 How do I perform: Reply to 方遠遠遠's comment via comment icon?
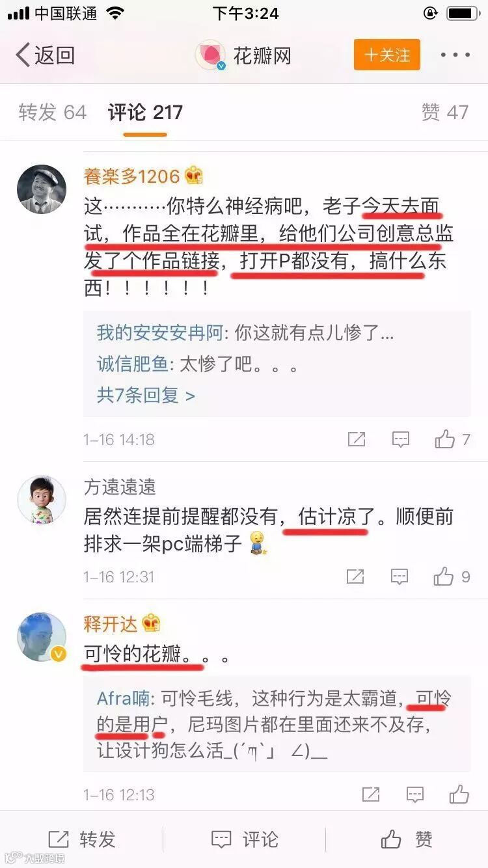(x=400, y=576)
